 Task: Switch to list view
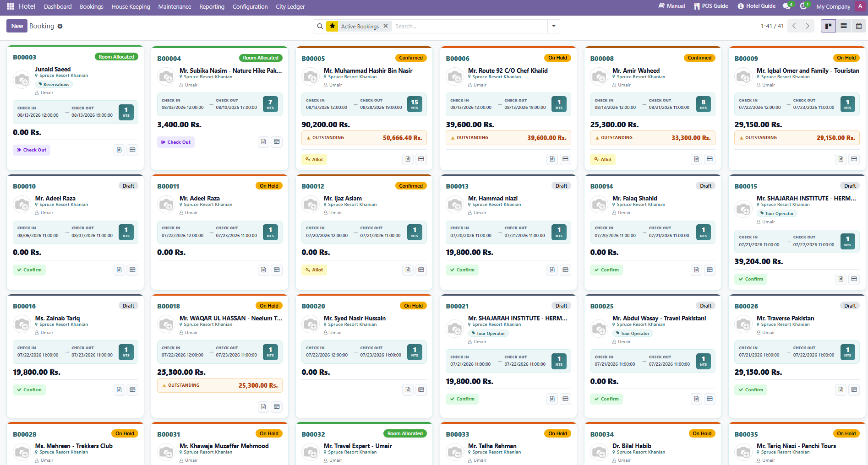coord(844,26)
